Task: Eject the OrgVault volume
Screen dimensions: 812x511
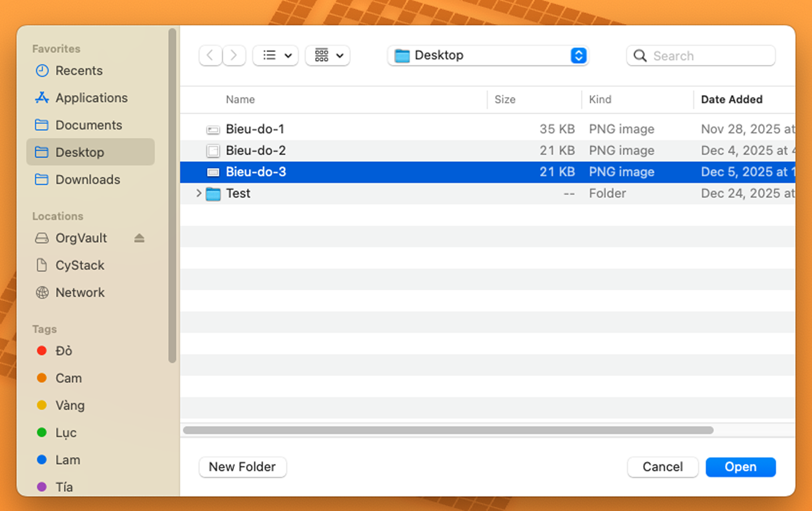Action: click(139, 238)
